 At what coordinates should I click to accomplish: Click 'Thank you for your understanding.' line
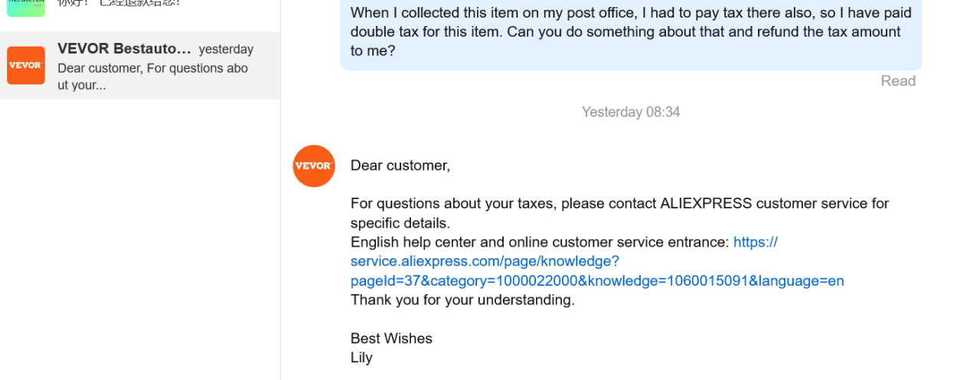(x=462, y=300)
